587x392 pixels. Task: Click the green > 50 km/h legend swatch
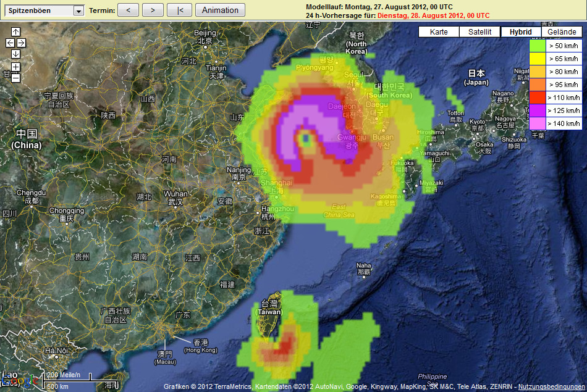[538, 46]
